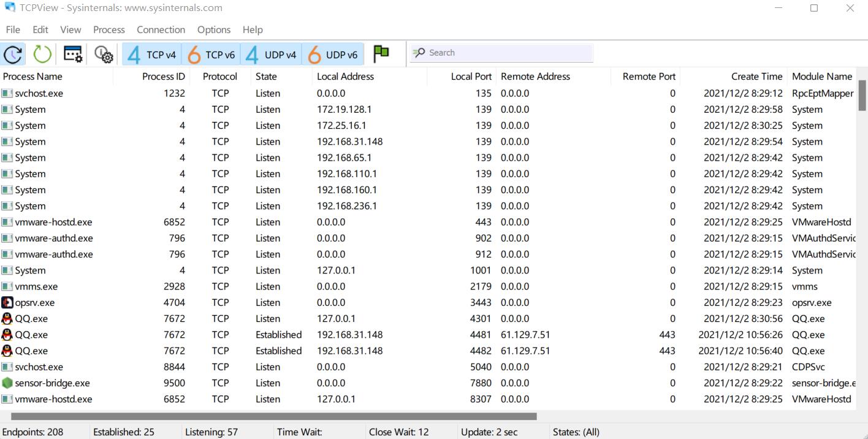The image size is (868, 439).
Task: Click the green refresh now icon
Action: click(42, 54)
